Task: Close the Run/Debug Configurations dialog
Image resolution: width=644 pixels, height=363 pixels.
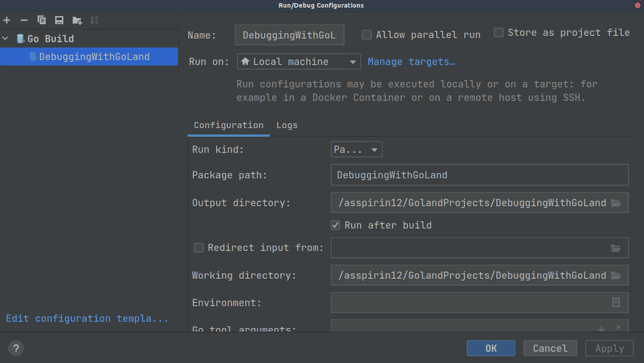Action: [x=638, y=5]
